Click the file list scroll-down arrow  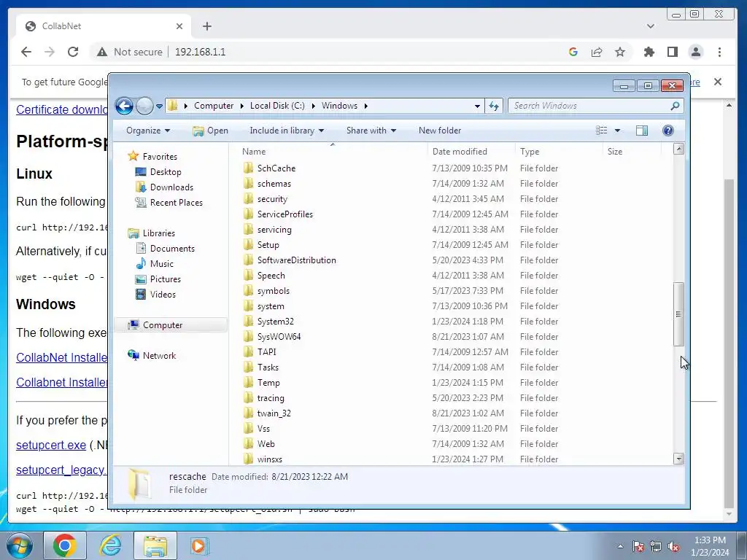coord(678,459)
